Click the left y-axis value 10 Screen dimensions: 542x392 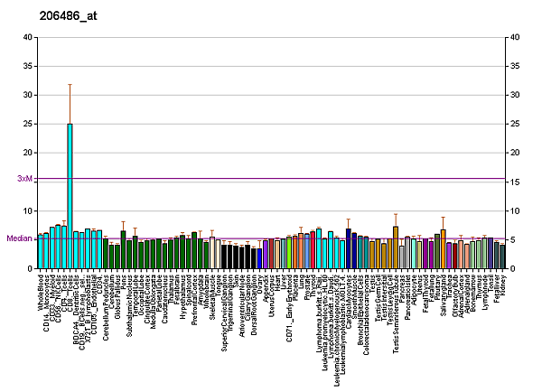pos(28,210)
